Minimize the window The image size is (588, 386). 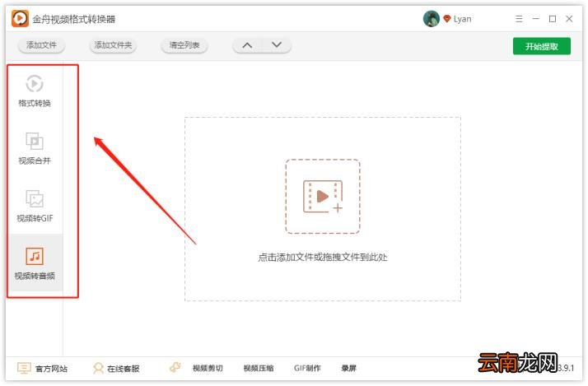(536, 19)
